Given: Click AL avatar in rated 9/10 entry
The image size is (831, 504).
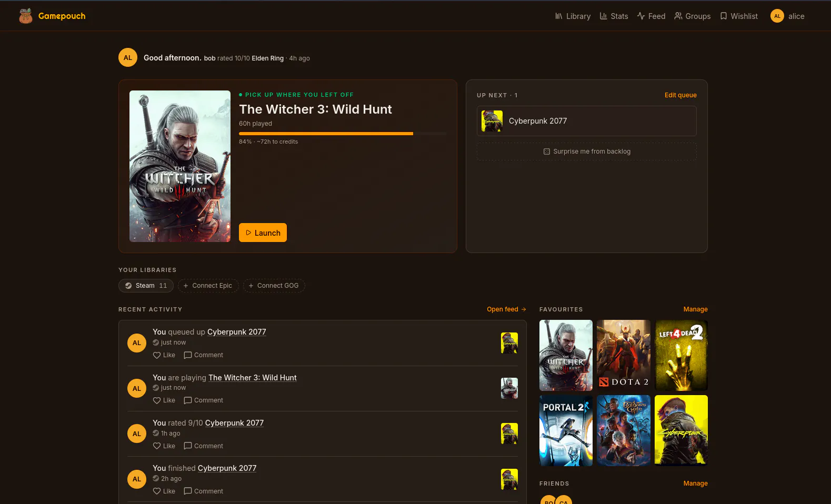Looking at the screenshot, I should pyautogui.click(x=137, y=434).
